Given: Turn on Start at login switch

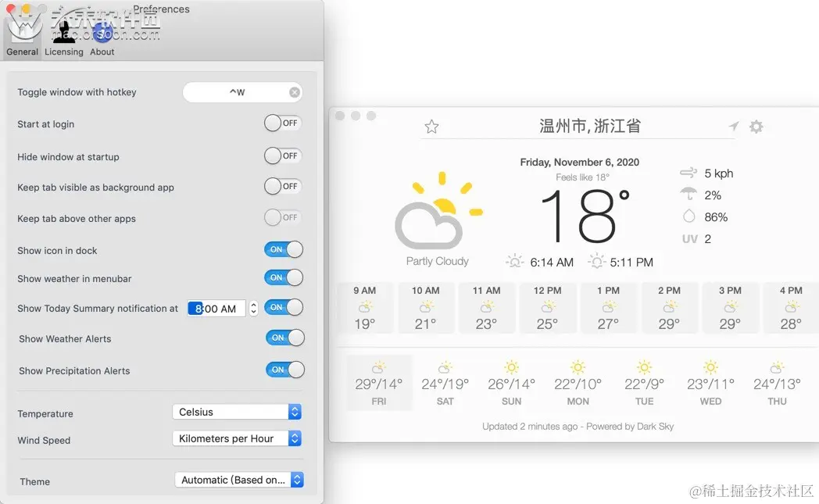Looking at the screenshot, I should 283,123.
